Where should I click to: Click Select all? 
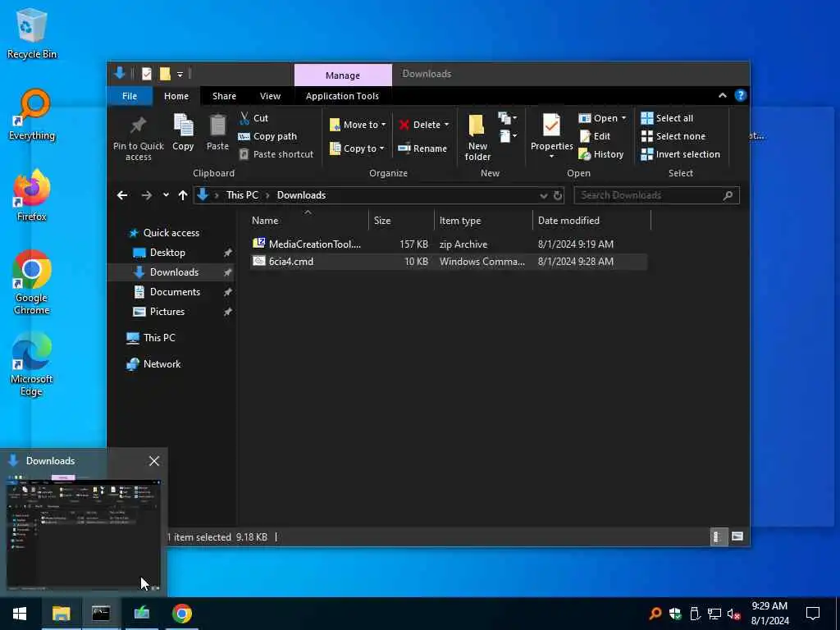point(667,118)
